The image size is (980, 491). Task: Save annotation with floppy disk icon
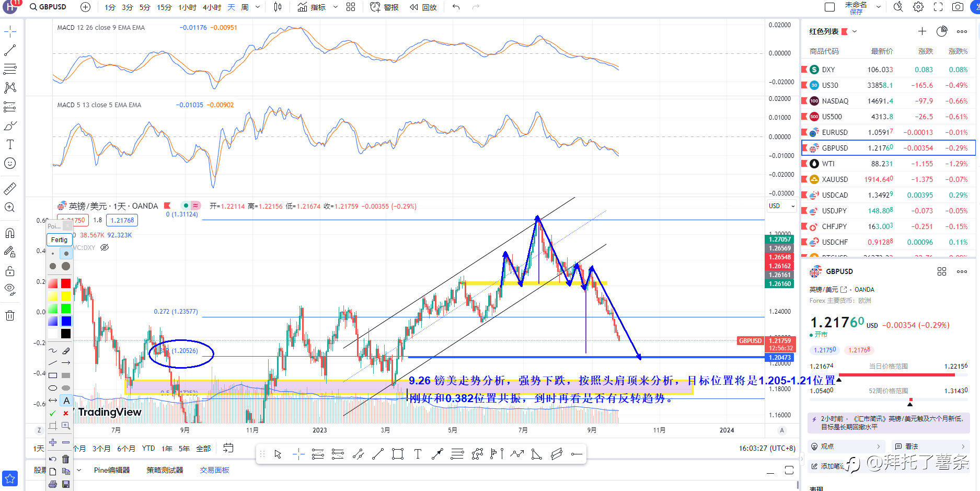tap(66, 484)
